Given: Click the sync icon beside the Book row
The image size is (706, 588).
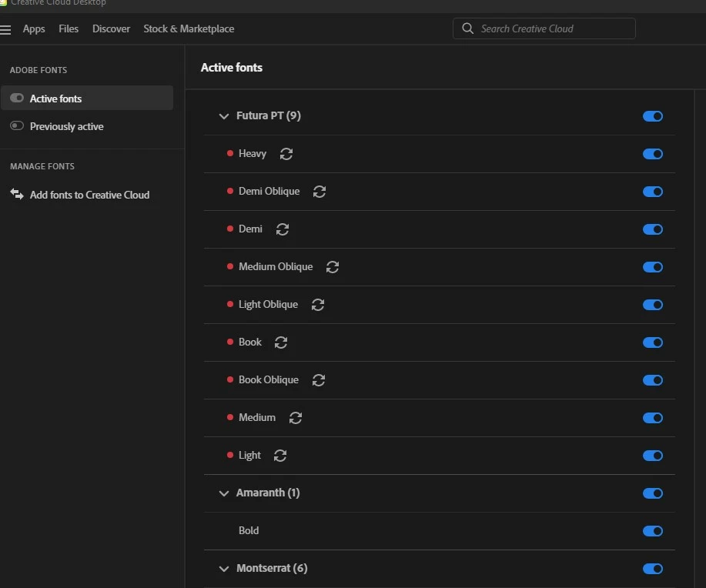Looking at the screenshot, I should (281, 342).
